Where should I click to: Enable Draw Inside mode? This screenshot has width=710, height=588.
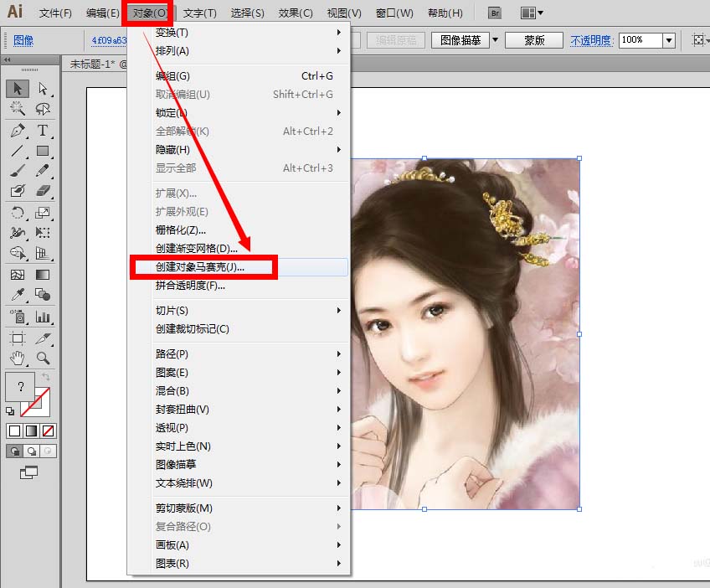pos(48,451)
